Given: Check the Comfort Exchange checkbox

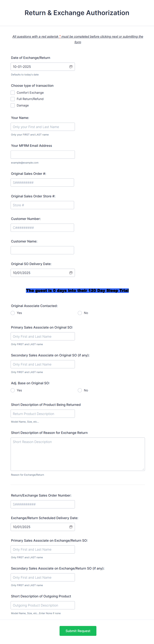Looking at the screenshot, I should [12, 93].
